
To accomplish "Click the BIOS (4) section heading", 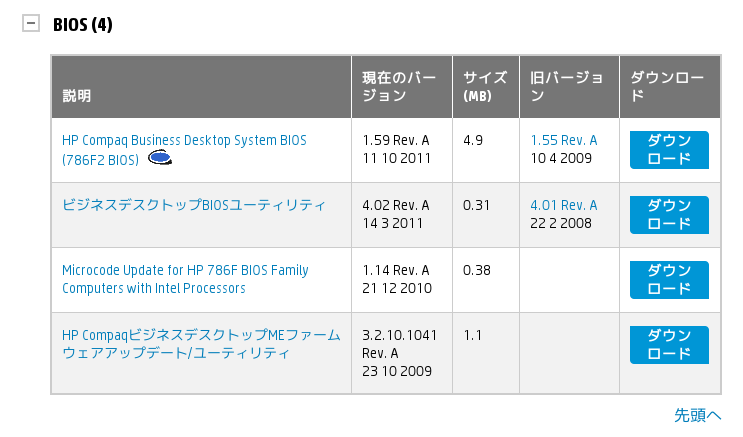I will click(x=83, y=25).
